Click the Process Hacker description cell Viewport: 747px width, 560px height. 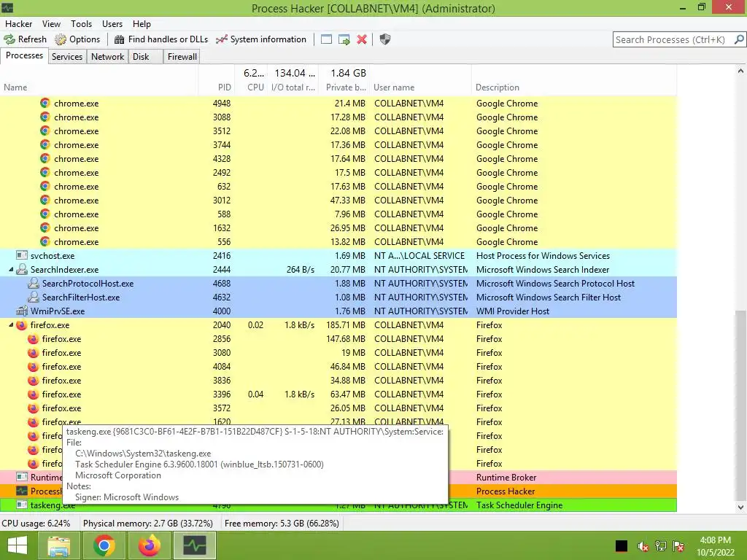pos(506,491)
